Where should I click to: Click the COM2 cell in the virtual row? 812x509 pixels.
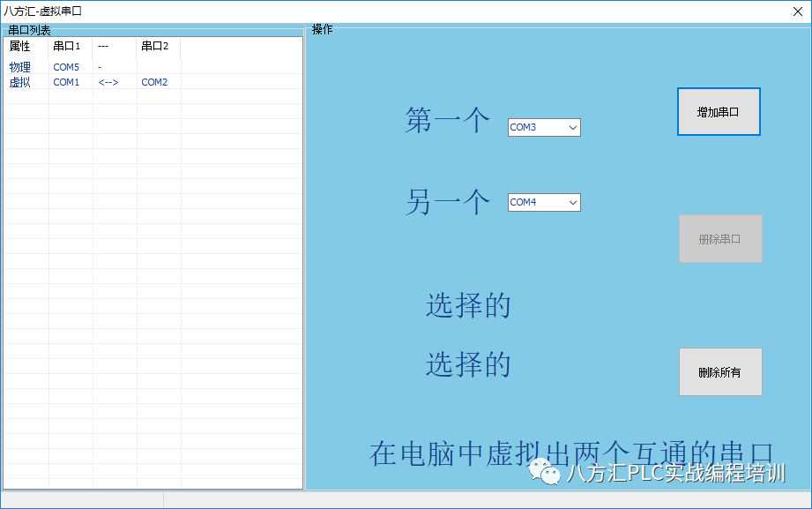pos(154,82)
